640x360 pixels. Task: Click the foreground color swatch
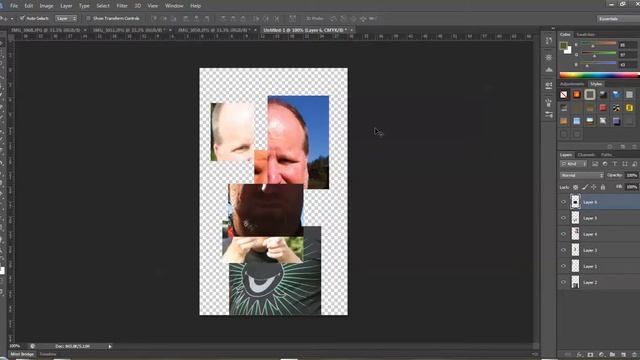coord(564,45)
